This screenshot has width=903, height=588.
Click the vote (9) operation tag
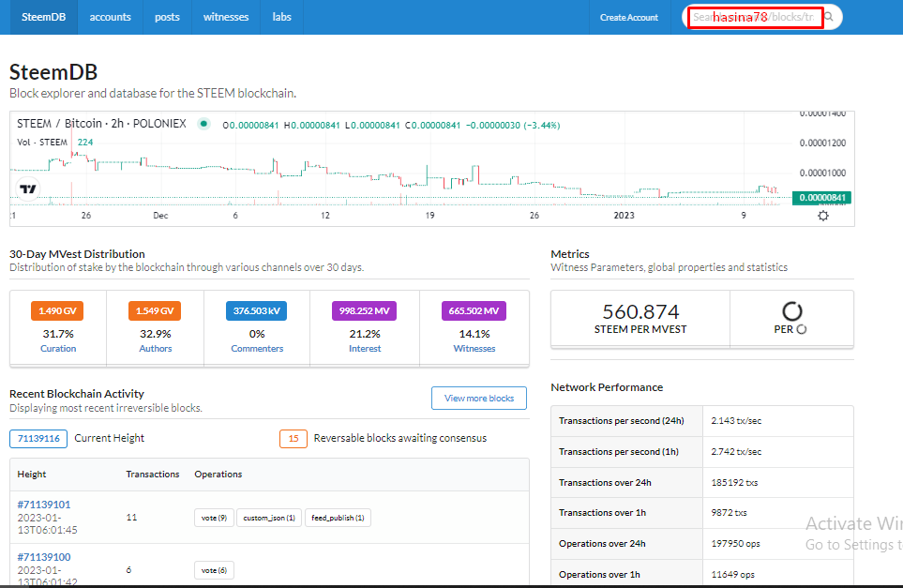tap(214, 518)
